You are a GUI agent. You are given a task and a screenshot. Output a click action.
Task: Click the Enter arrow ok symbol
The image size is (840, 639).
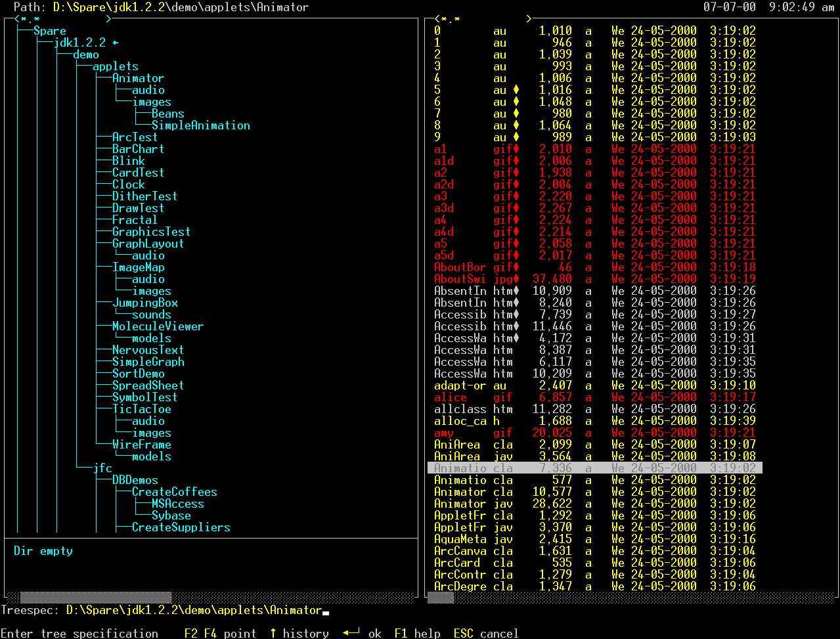(351, 633)
